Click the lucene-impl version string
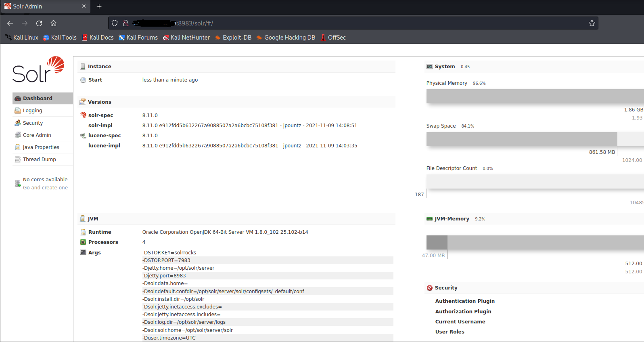This screenshot has width=644, height=342. [250, 146]
